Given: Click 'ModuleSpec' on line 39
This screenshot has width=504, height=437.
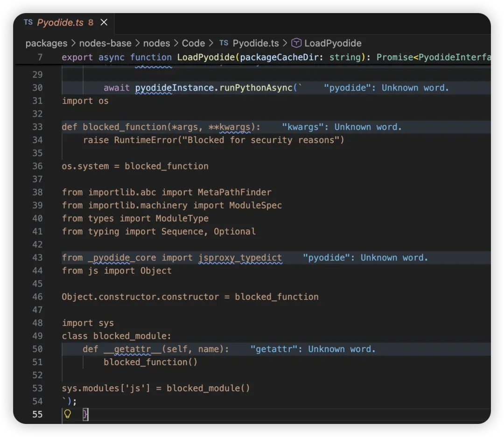Looking at the screenshot, I should pos(256,205).
